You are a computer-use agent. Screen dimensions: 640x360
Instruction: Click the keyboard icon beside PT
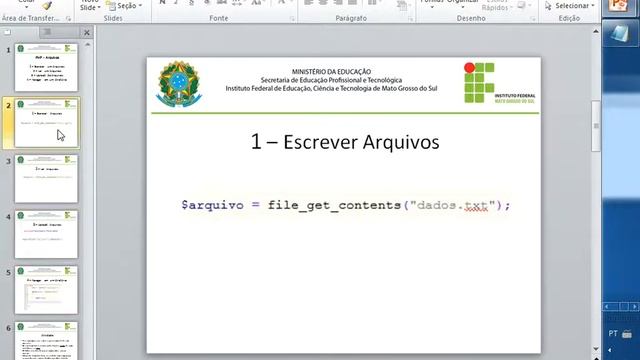[627, 334]
